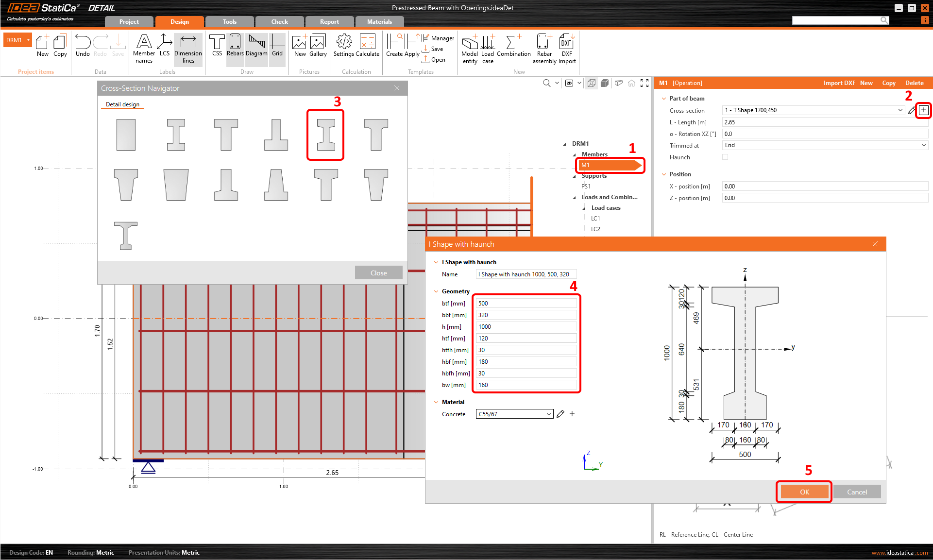This screenshot has width=933, height=560.
Task: Select I-shape with haunch thumbnail
Action: [325, 135]
